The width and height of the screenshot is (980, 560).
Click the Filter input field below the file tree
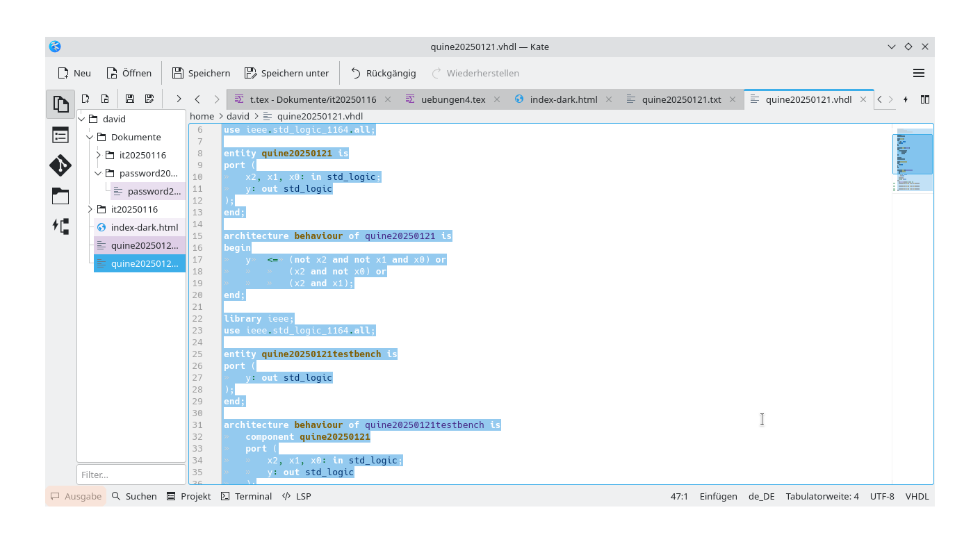coord(131,475)
